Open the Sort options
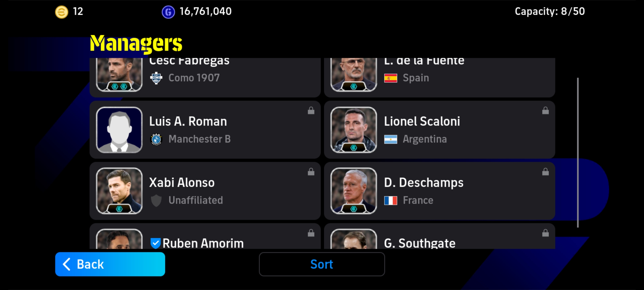Viewport: 644px width, 290px height. (x=322, y=264)
